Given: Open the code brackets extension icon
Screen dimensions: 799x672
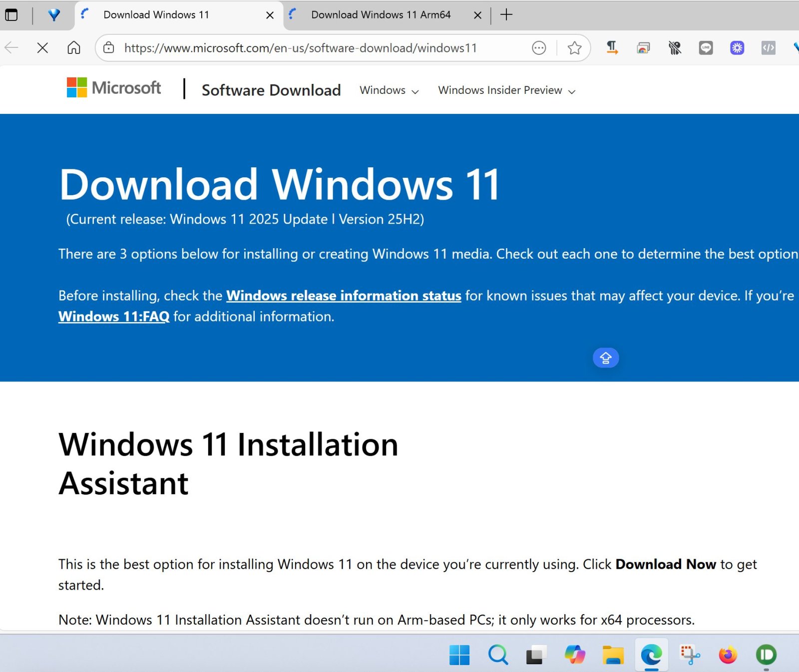Looking at the screenshot, I should [x=768, y=48].
